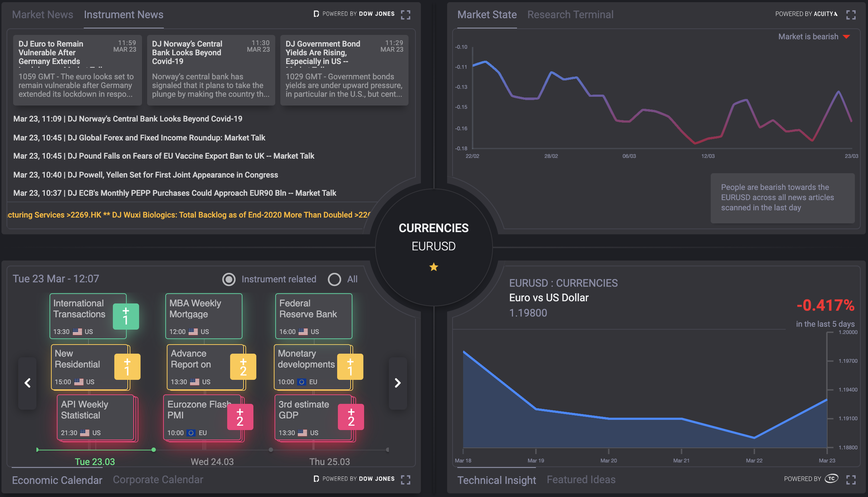Screen dimensions: 868x497
Task: Open the MBA Weekly Mortgage event card
Action: tap(204, 316)
